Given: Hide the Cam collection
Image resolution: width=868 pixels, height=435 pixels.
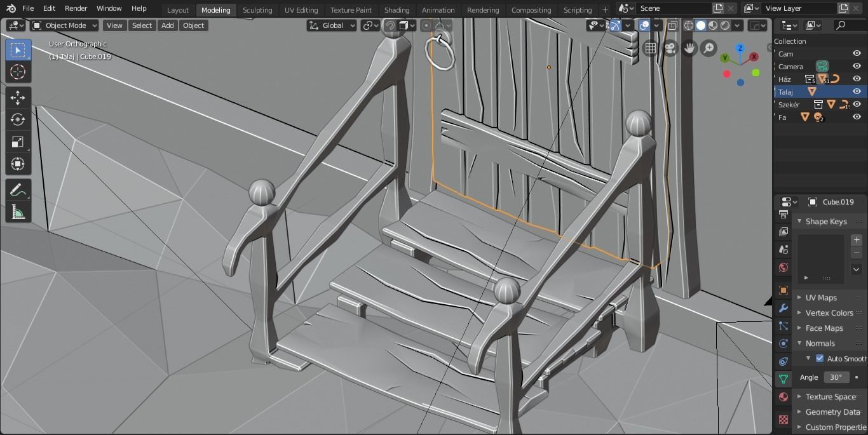Looking at the screenshot, I should (857, 54).
